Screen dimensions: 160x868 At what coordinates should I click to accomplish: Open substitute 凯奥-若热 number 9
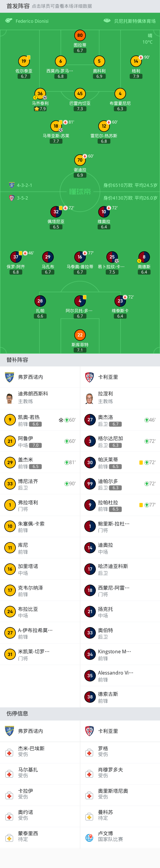click(x=10, y=420)
